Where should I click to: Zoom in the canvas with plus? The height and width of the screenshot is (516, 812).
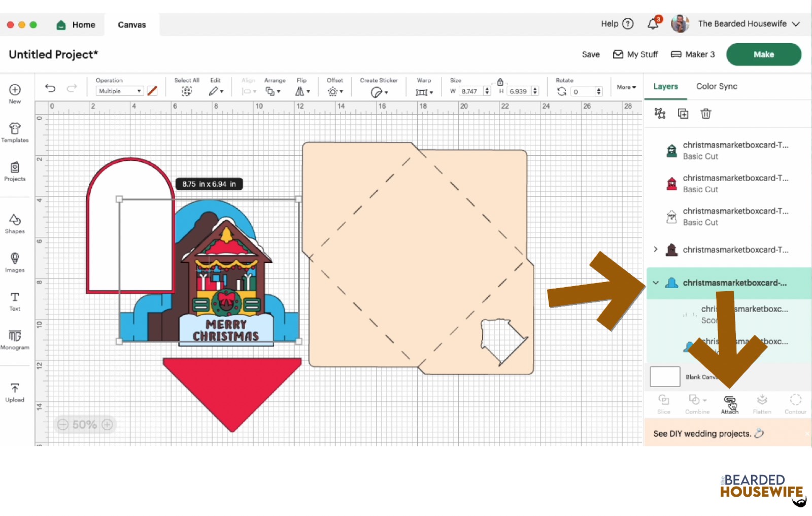pos(107,424)
